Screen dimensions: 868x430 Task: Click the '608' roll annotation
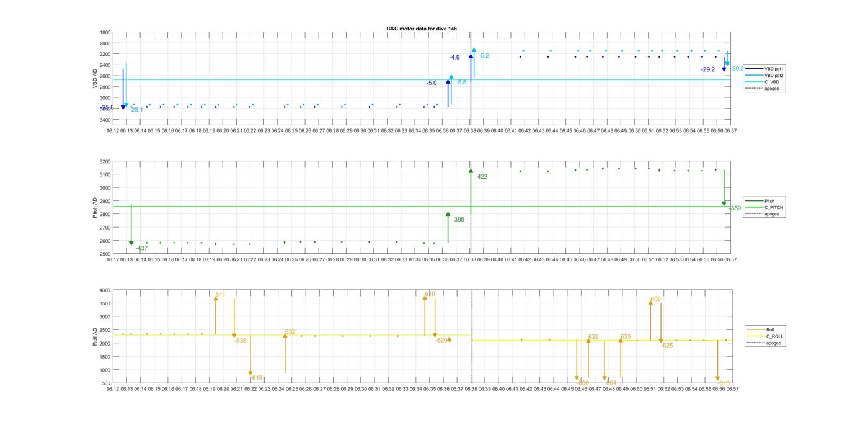655,299
